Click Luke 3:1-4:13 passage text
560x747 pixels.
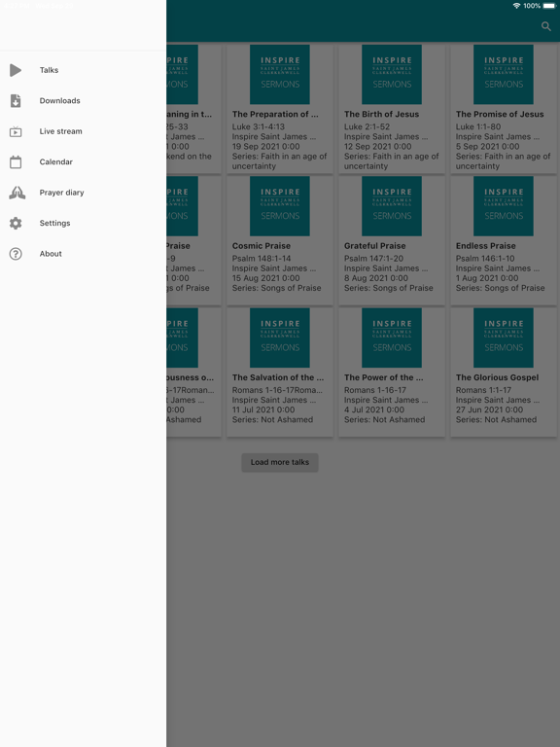point(258,126)
